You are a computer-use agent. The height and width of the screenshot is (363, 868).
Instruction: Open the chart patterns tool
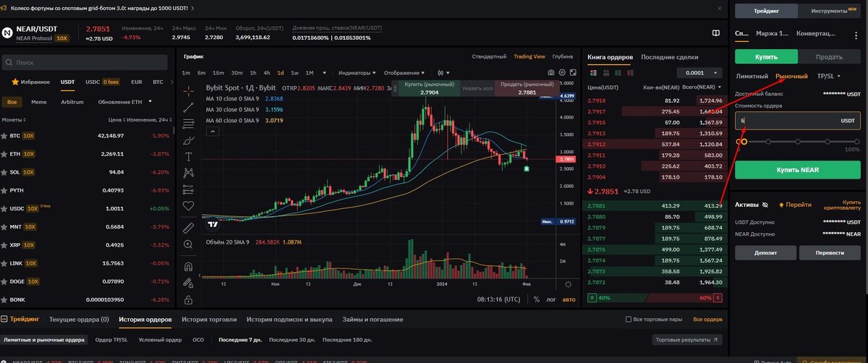189,173
